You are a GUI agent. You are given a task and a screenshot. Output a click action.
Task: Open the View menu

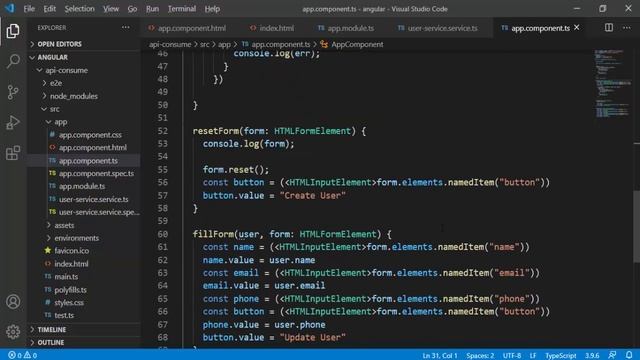point(111,9)
